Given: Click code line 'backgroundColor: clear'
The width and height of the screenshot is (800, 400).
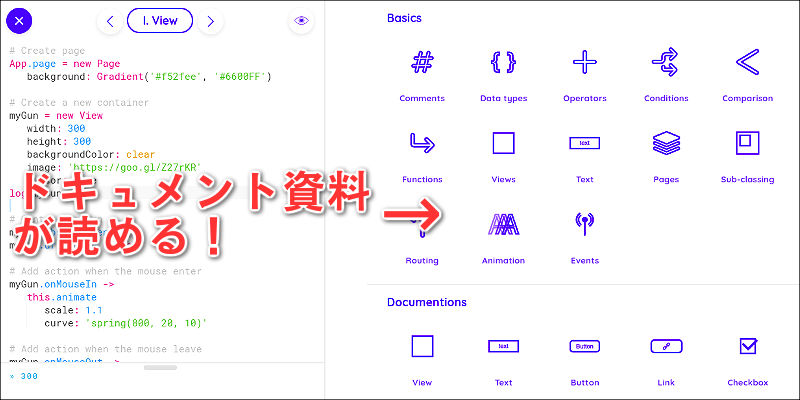Looking at the screenshot, I should tap(91, 154).
